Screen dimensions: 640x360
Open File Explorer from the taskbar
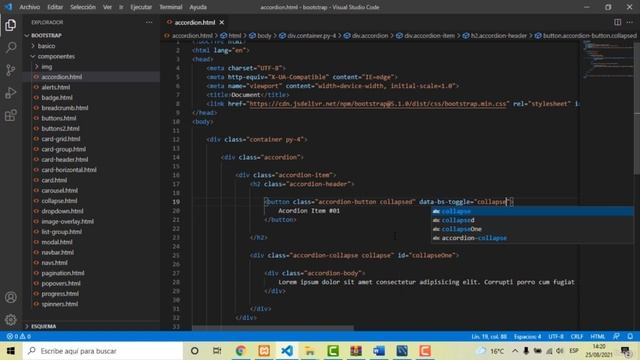pyautogui.click(x=310, y=351)
